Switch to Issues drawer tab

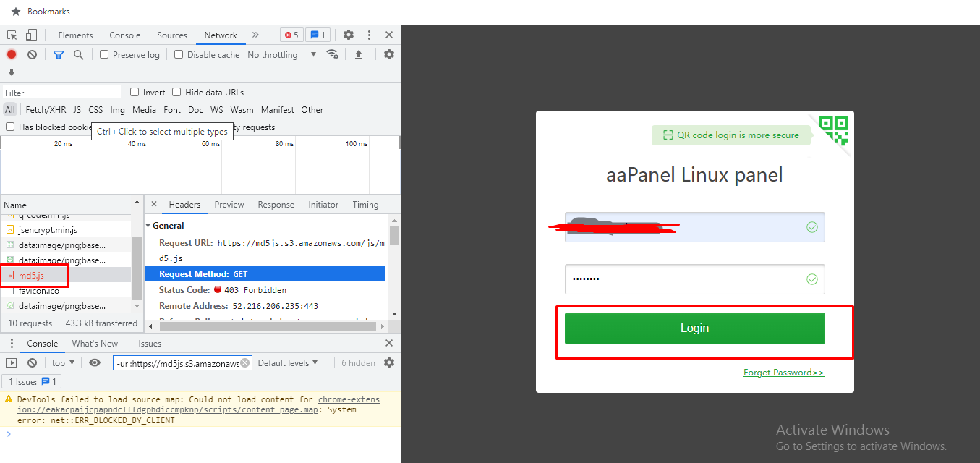click(x=150, y=344)
